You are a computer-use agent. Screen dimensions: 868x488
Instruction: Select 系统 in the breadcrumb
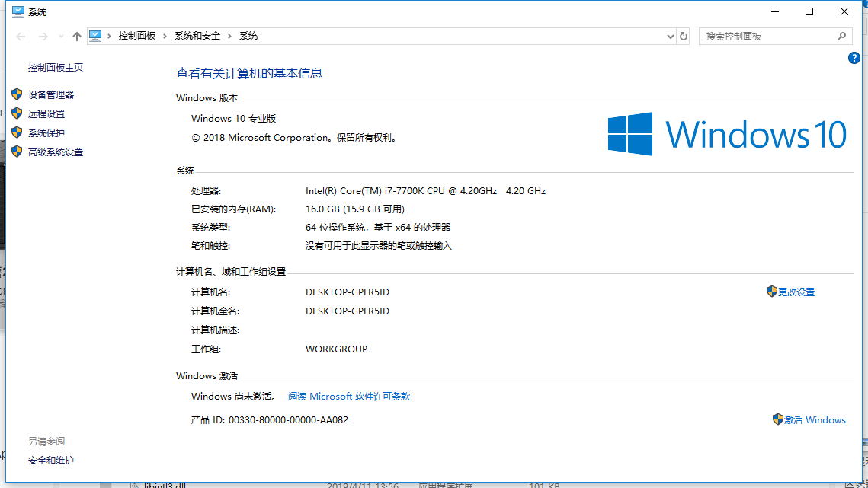(248, 36)
